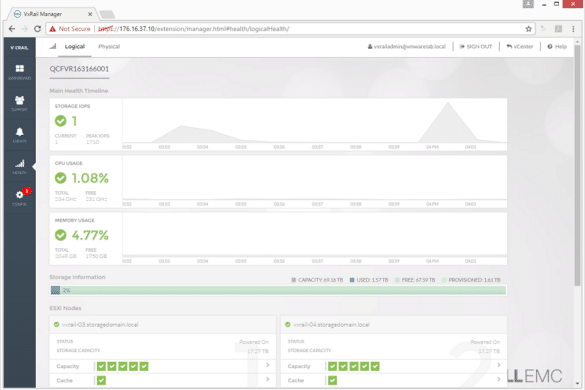
Task: Click the CPU usage value 1.08%
Action: (90, 178)
